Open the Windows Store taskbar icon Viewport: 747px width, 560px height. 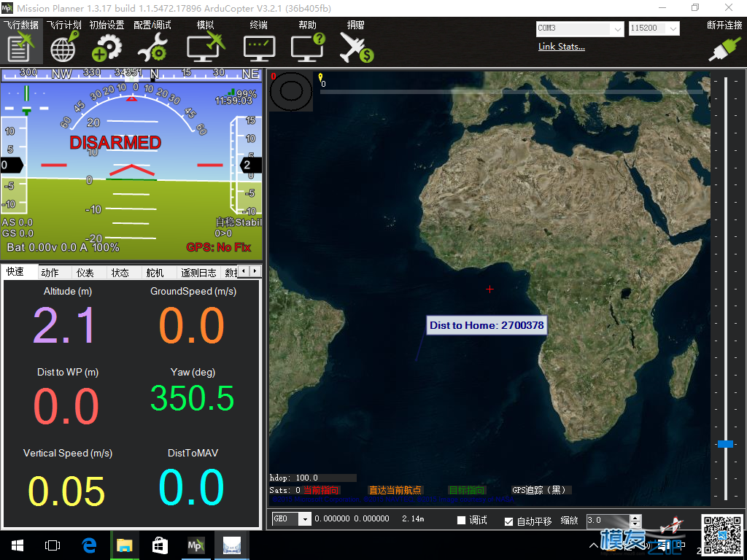(160, 545)
